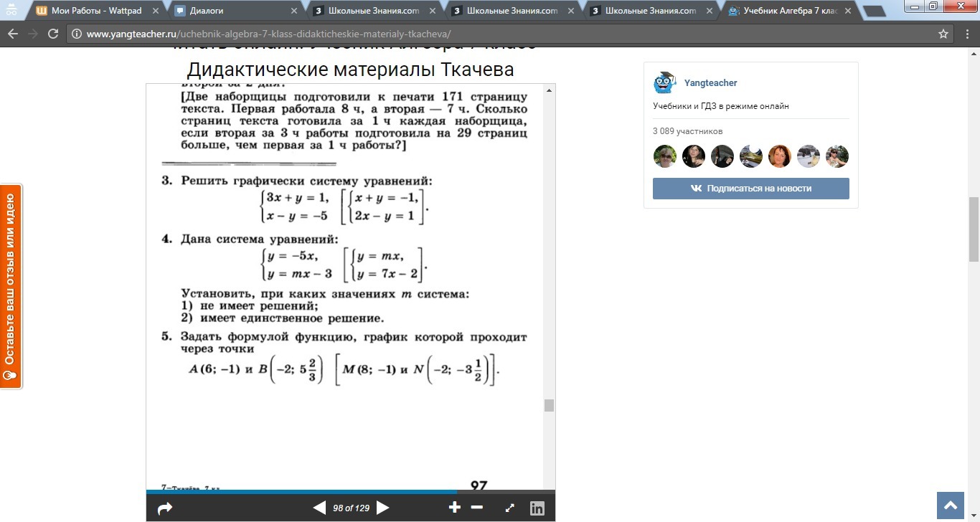The width and height of the screenshot is (980, 522).
Task: Zoom out with the minus icon
Action: 476,508
